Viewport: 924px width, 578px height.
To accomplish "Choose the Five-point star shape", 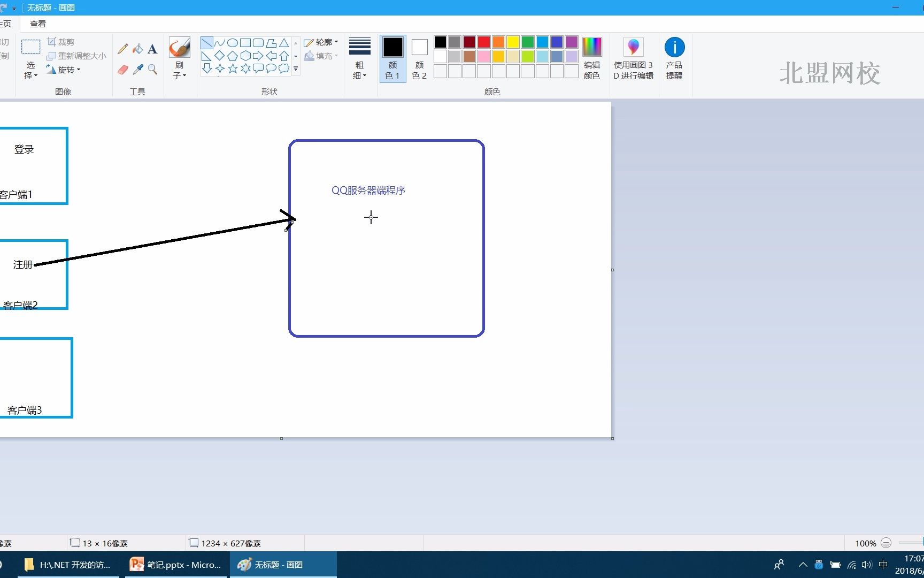I will (232, 69).
